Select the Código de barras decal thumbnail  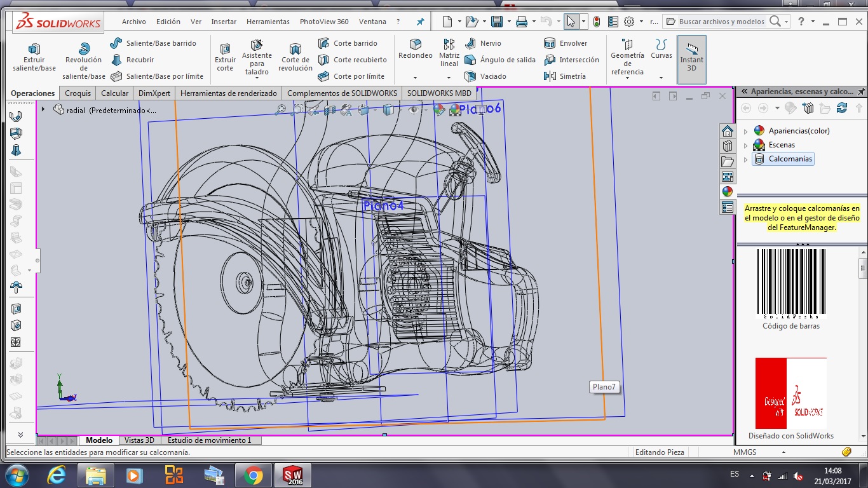pyautogui.click(x=791, y=283)
